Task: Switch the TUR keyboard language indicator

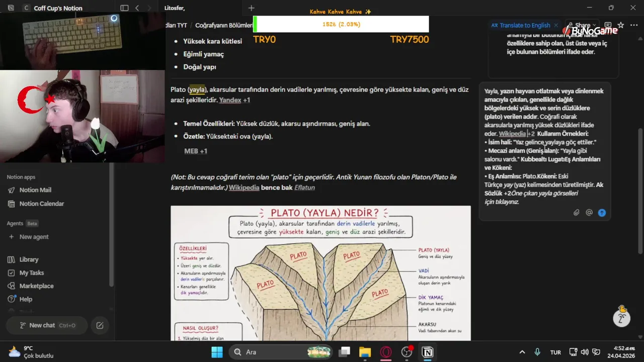Action: pos(555,352)
